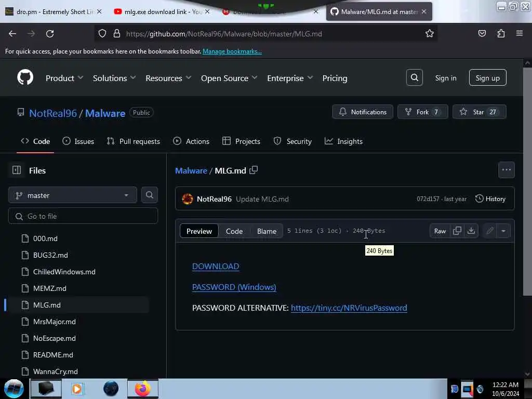Collapse the Files side panel icon
The image size is (532, 399).
(x=17, y=170)
